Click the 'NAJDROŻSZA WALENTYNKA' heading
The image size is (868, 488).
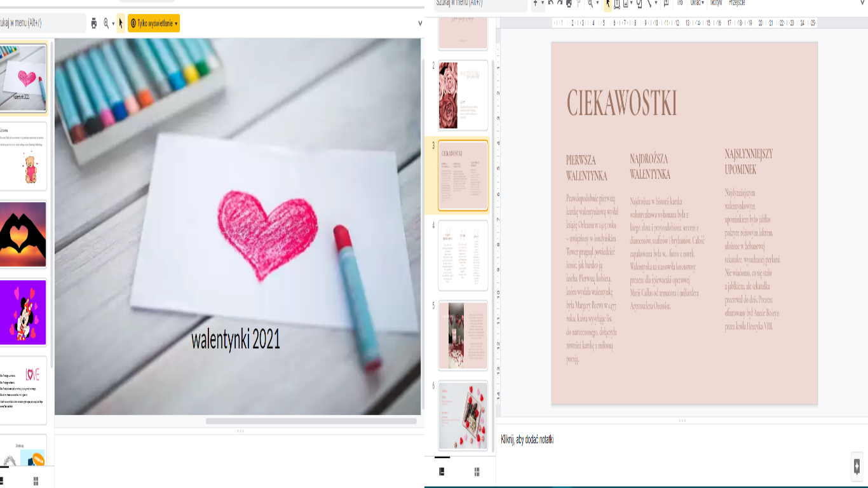650,166
